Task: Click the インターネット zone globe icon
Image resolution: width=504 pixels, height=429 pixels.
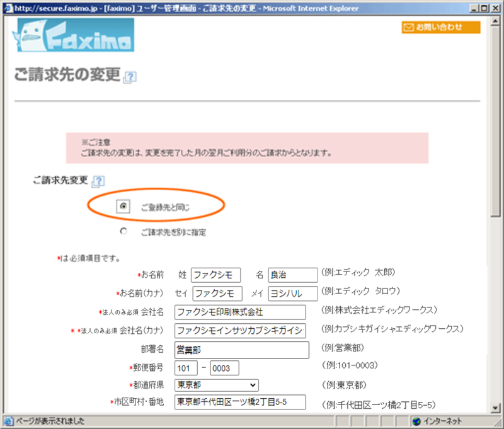Action: [x=416, y=421]
